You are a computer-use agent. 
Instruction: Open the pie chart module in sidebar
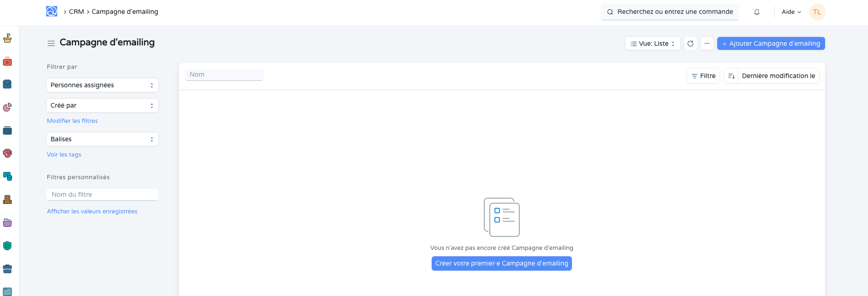tap(7, 108)
